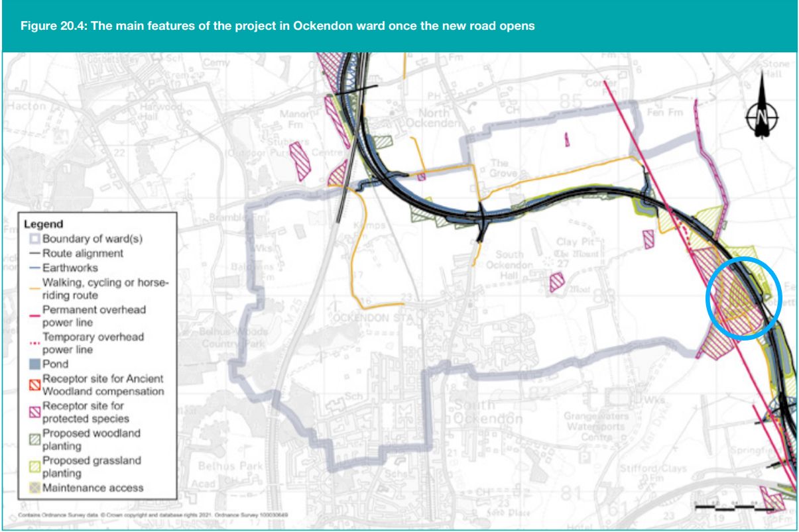Click the Boundary of ward(s) legend swatch

(35, 239)
